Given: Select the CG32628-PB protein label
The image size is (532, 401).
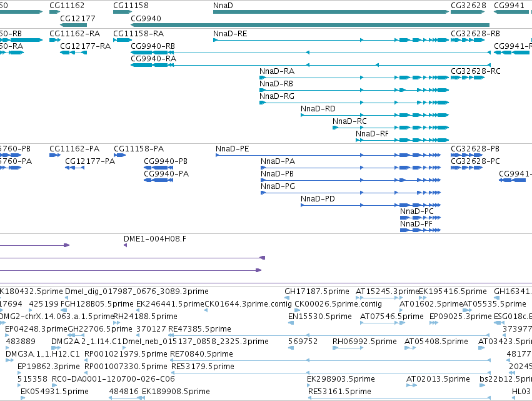Looking at the screenshot, I should click(475, 149).
